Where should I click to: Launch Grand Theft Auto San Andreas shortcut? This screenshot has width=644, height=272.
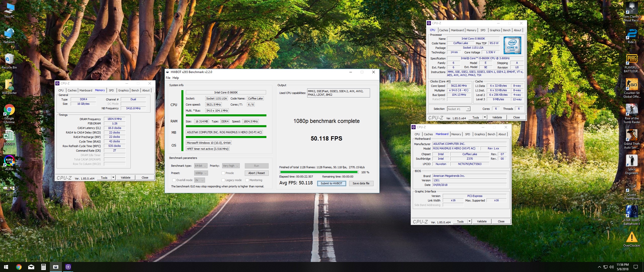pos(632,139)
